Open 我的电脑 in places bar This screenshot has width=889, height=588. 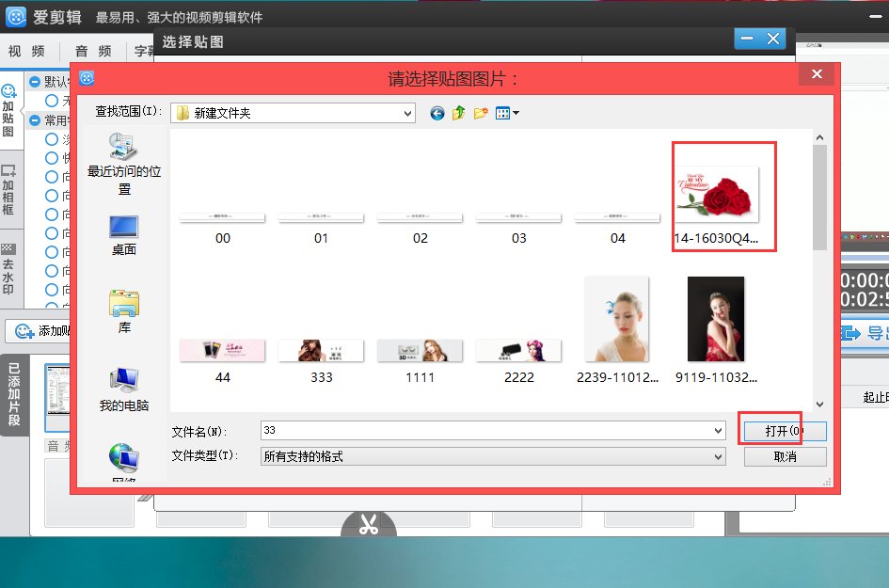123,389
